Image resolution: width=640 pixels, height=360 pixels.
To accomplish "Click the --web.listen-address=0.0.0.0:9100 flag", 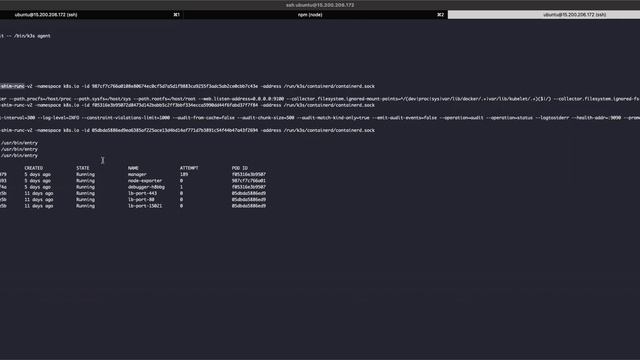I will (241, 99).
